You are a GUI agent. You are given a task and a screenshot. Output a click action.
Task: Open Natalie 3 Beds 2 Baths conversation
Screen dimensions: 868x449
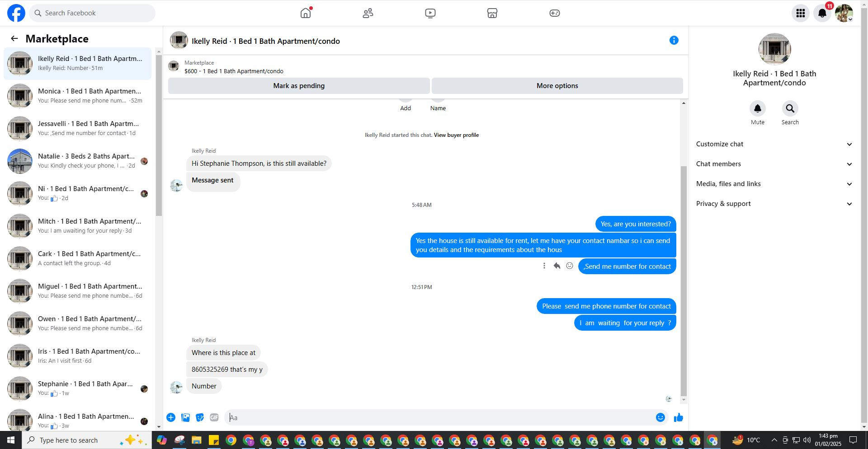coord(78,161)
